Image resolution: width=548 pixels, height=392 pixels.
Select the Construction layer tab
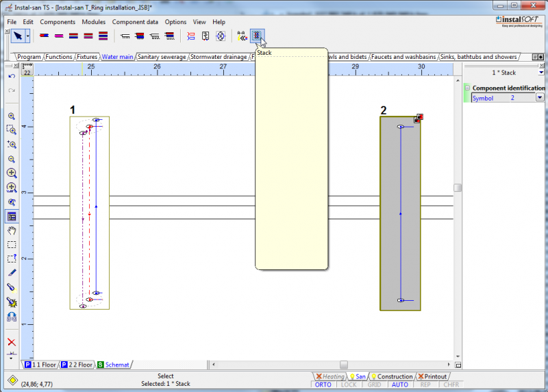391,377
